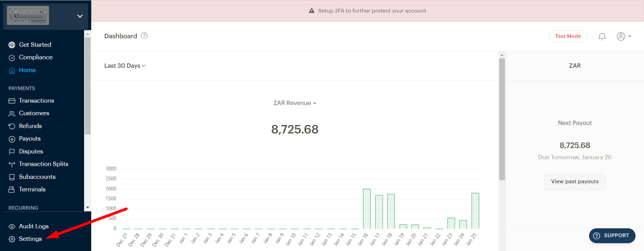Expand the business switcher chevron in sidebar

click(x=80, y=16)
